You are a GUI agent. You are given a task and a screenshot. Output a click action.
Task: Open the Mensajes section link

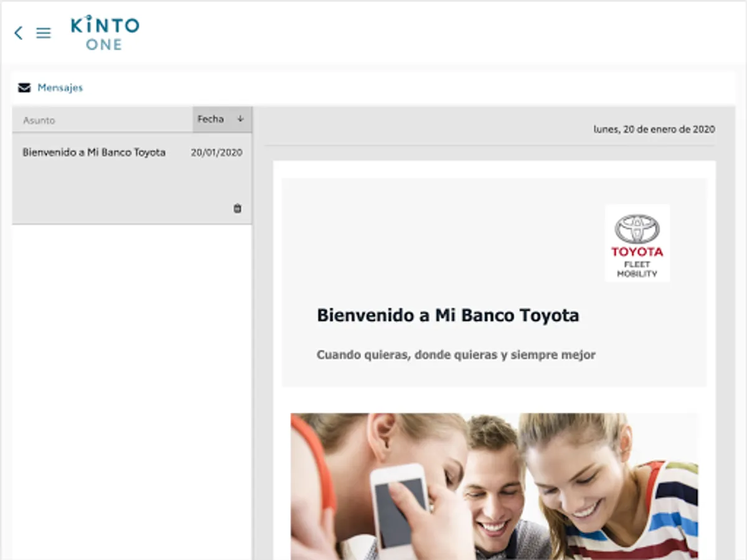pos(60,88)
